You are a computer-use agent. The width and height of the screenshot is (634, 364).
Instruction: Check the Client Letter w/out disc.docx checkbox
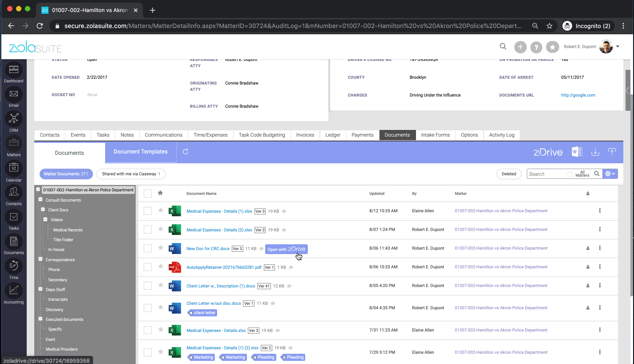148,308
